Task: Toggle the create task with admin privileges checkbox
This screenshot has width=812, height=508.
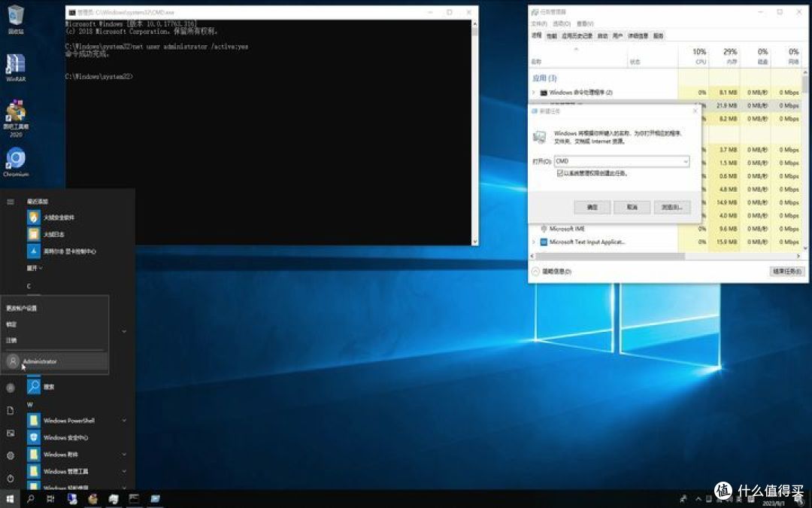Action: pyautogui.click(x=560, y=173)
